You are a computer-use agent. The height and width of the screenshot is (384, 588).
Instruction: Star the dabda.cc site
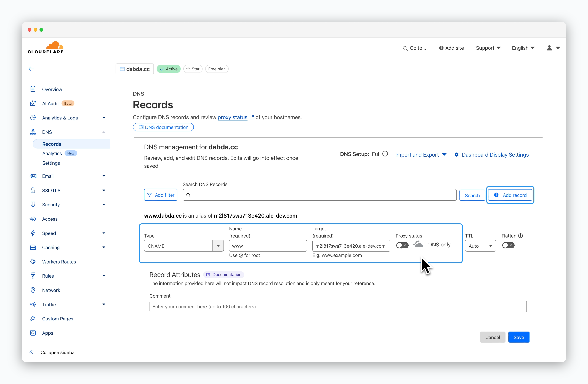(x=193, y=69)
